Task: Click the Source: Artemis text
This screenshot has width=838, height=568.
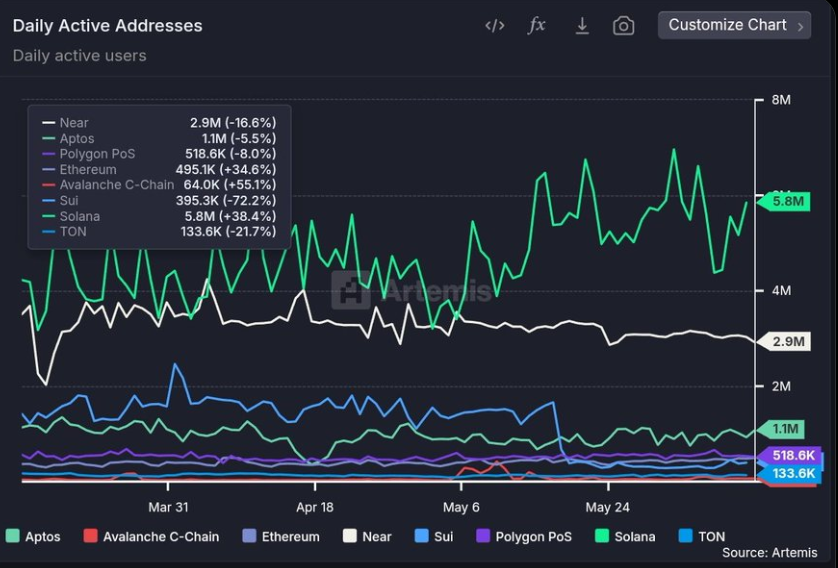Action: pos(769,553)
